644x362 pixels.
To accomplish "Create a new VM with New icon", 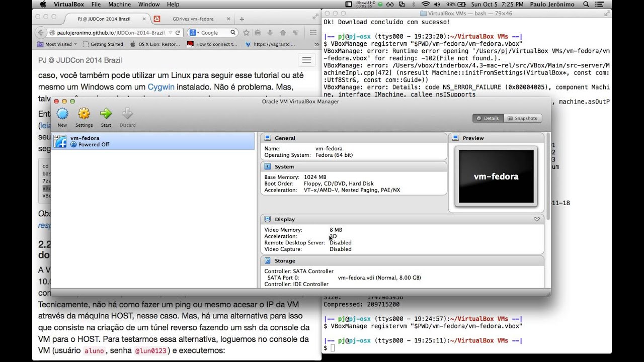I will 62,114.
